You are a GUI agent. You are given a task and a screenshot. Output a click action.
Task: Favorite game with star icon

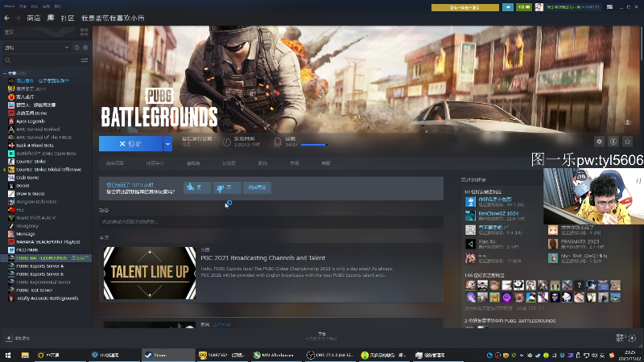coord(627,142)
